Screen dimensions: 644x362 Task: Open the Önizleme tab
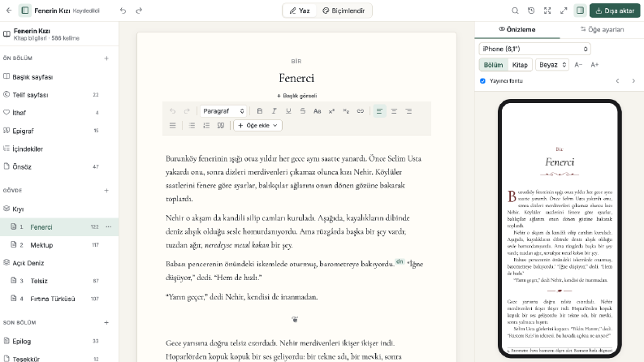517,29
